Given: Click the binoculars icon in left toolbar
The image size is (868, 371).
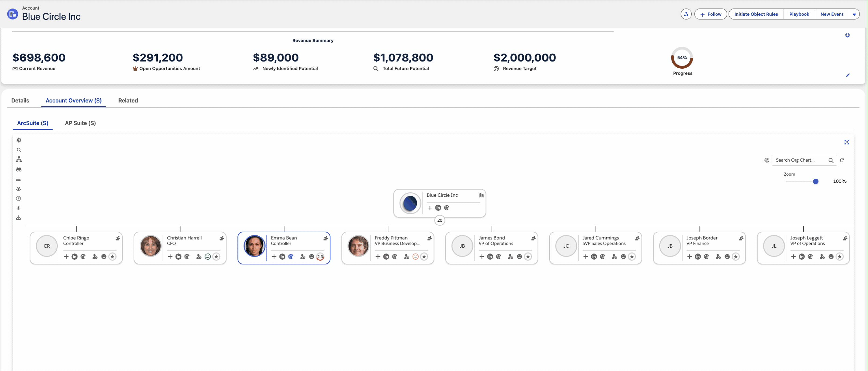Looking at the screenshot, I should point(19,169).
